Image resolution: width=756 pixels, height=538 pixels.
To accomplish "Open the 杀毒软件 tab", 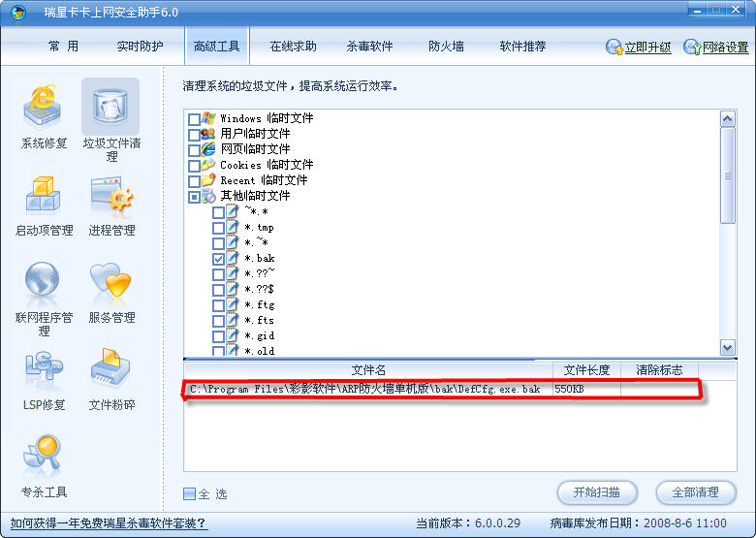I will tap(369, 47).
